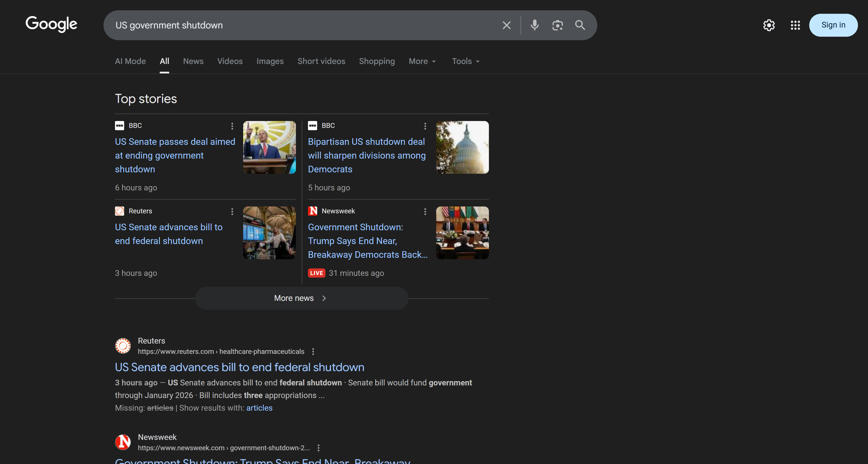
Task: Switch to the News tab
Action: pos(193,61)
